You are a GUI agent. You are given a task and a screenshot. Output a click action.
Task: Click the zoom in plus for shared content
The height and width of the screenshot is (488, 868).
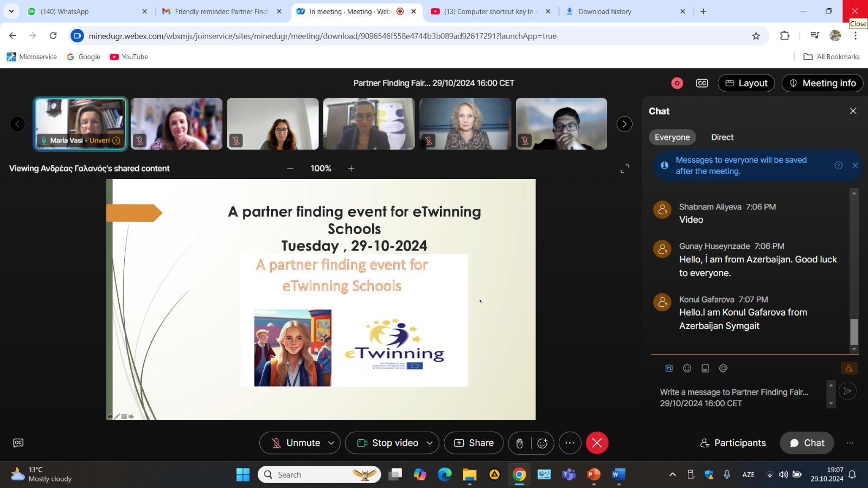tap(351, 169)
